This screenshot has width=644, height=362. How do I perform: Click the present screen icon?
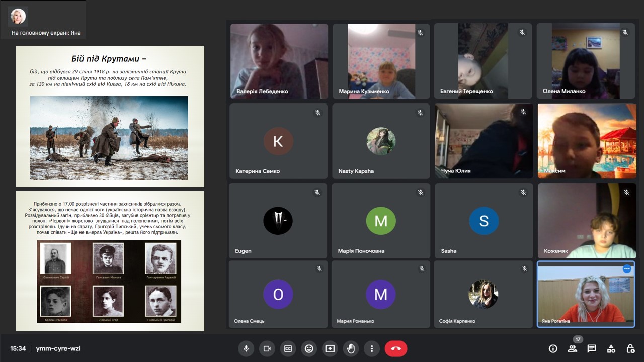pyautogui.click(x=330, y=348)
